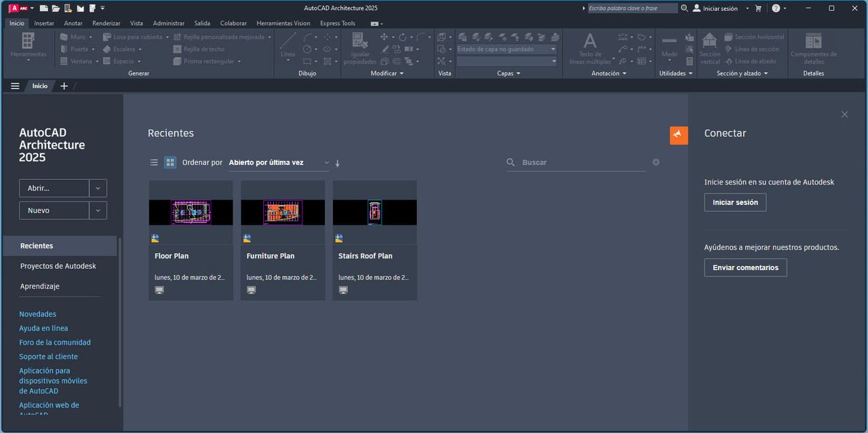Click the Abrir... button
This screenshot has width=868, height=433.
click(54, 188)
